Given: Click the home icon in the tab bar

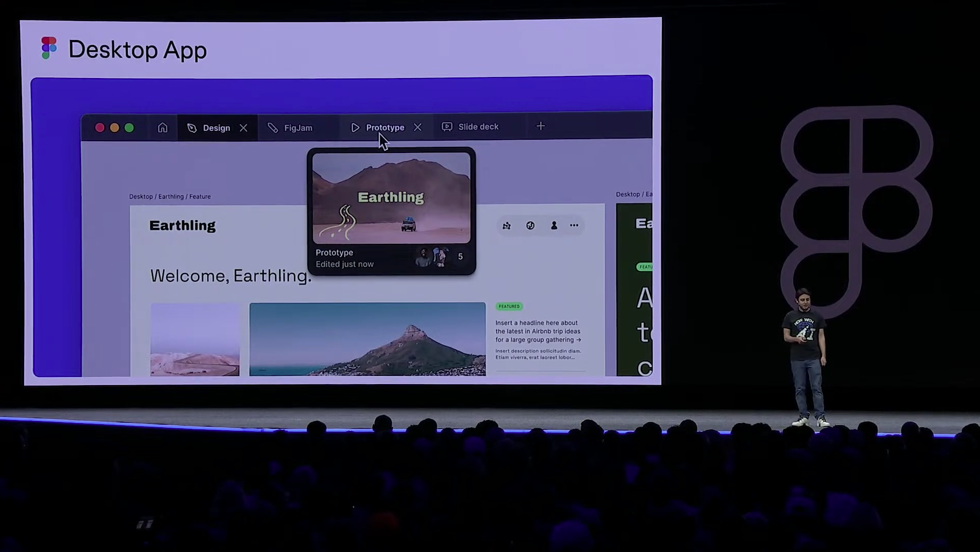Looking at the screenshot, I should click(163, 128).
